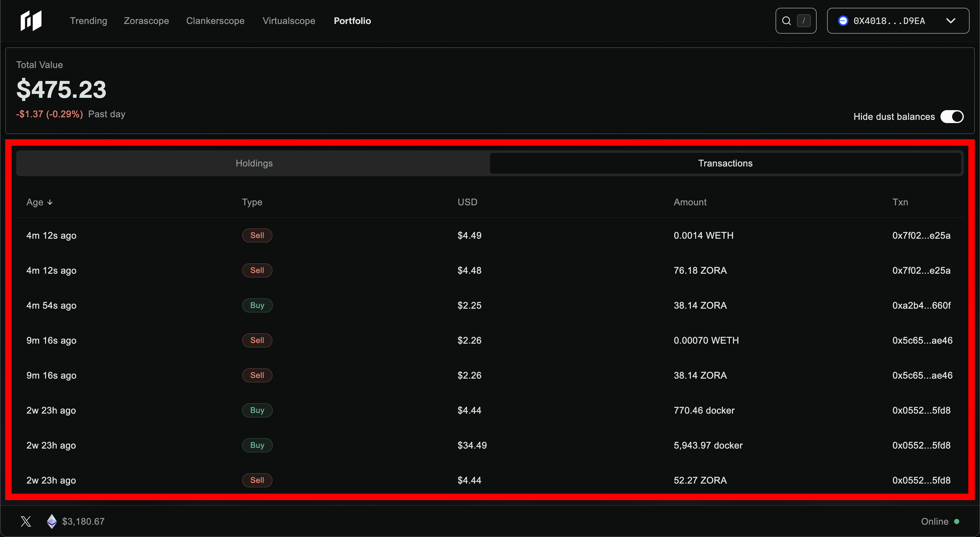
Task: Select the Transactions tab
Action: [x=725, y=163]
